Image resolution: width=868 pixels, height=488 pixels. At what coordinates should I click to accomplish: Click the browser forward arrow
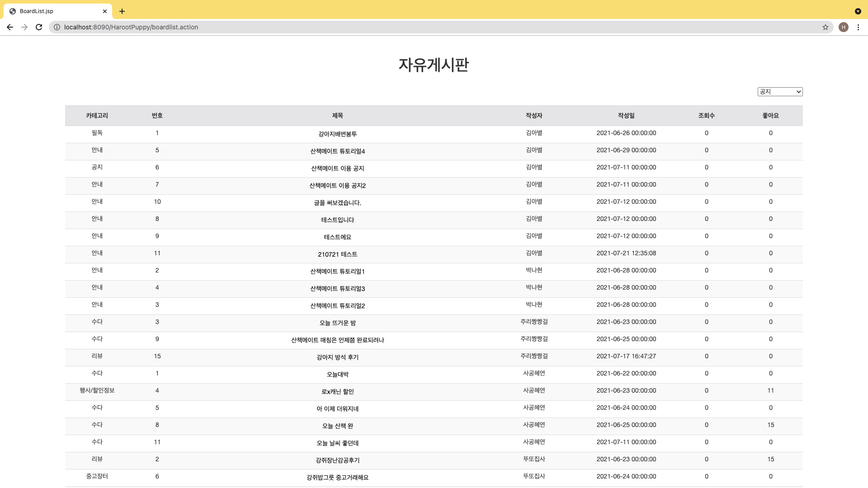pyautogui.click(x=24, y=27)
